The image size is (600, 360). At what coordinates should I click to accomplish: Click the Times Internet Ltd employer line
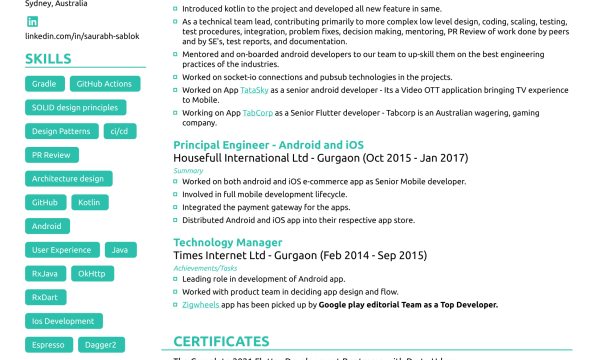300,255
